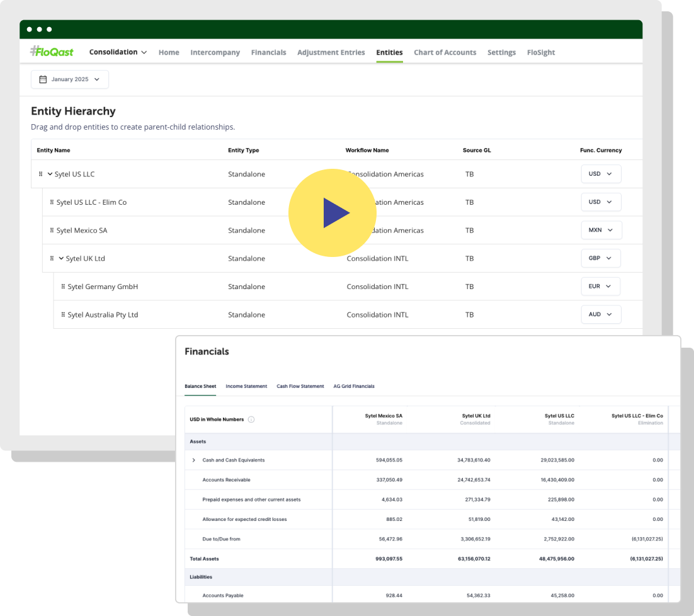The width and height of the screenshot is (694, 616).
Task: Select the Sytel Mexico SA entity name
Action: (x=82, y=230)
